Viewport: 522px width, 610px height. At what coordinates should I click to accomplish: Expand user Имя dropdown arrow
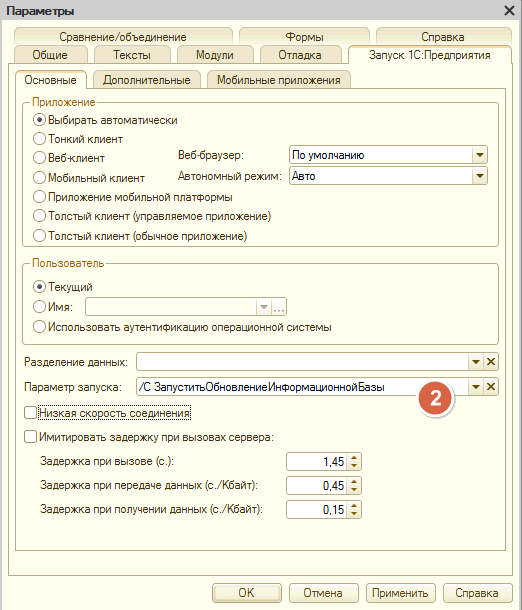(x=264, y=307)
